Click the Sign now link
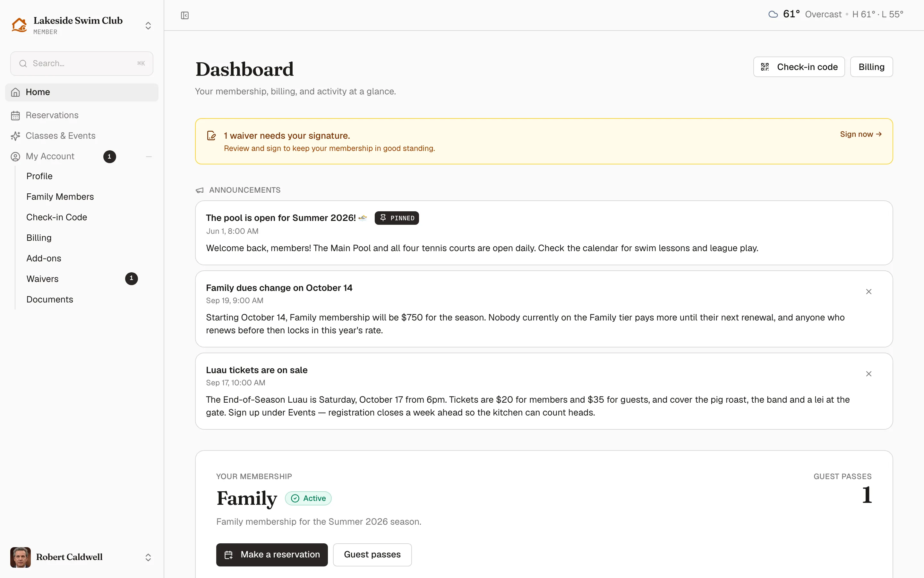The height and width of the screenshot is (578, 924). (x=860, y=134)
